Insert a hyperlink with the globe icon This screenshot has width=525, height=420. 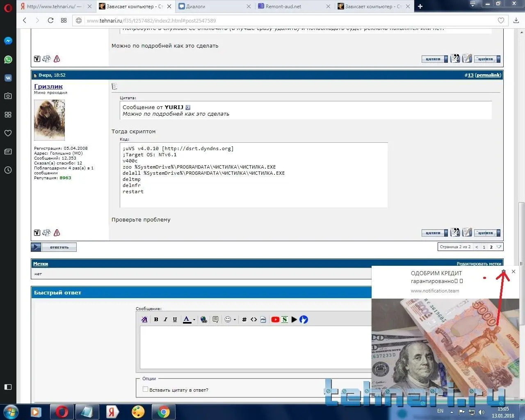[204, 320]
